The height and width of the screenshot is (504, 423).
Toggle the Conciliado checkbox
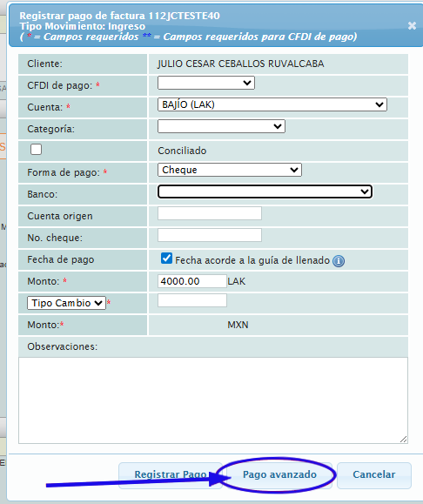tap(36, 150)
